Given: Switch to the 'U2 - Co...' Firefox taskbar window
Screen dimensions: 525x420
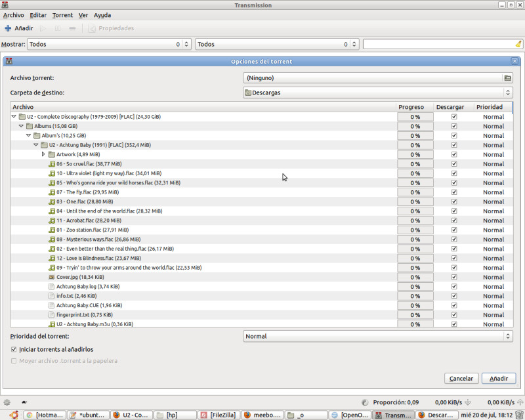Looking at the screenshot, I should tap(132, 415).
